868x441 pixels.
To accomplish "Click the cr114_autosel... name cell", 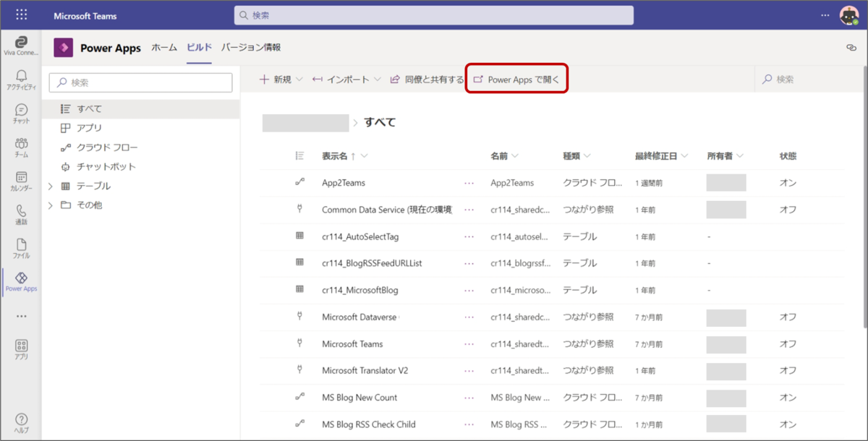I will click(519, 237).
